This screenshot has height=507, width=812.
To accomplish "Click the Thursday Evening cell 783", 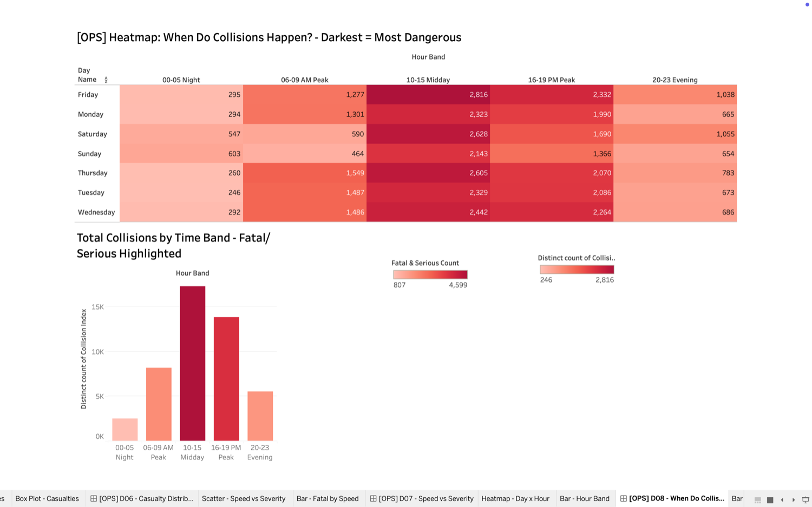I will click(x=675, y=173).
